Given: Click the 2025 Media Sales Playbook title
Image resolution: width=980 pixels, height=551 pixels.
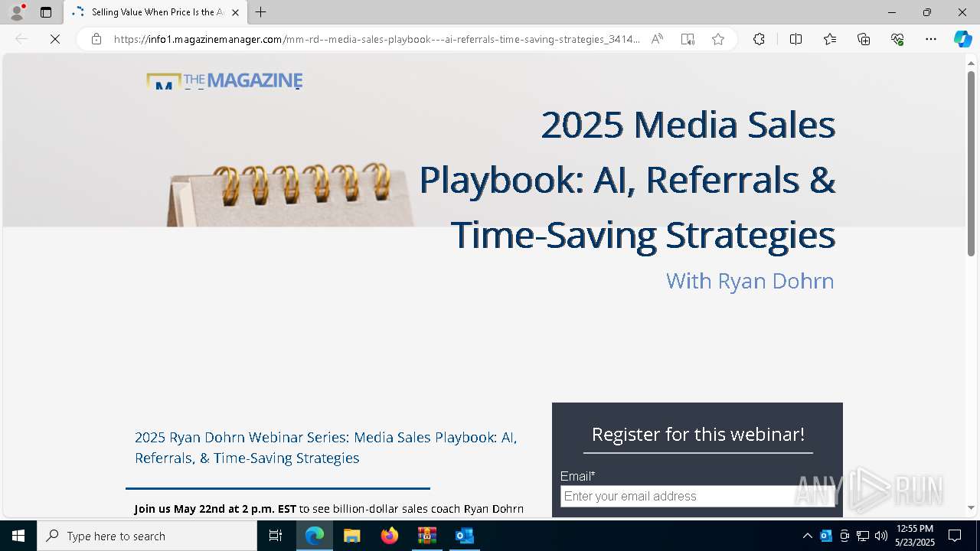Looking at the screenshot, I should tap(627, 180).
